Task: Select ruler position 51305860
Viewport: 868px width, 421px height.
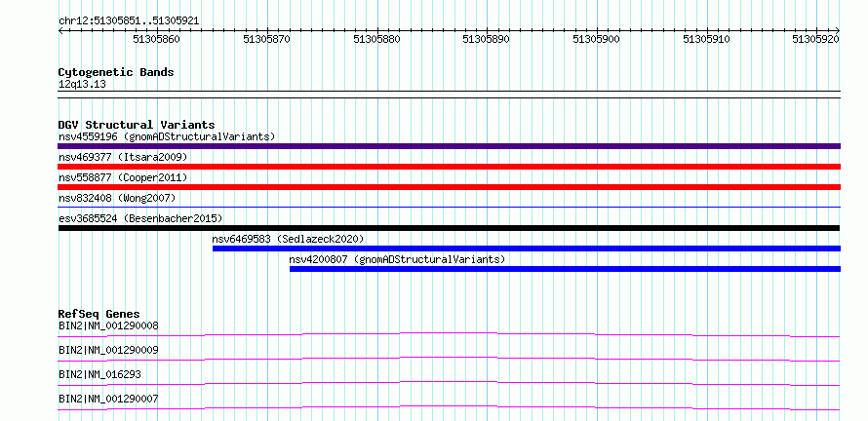Action: click(156, 39)
